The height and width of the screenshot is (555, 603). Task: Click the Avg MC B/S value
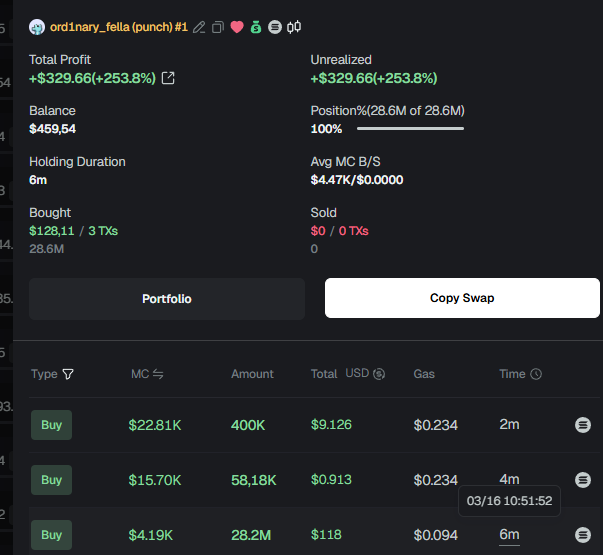[x=357, y=180]
